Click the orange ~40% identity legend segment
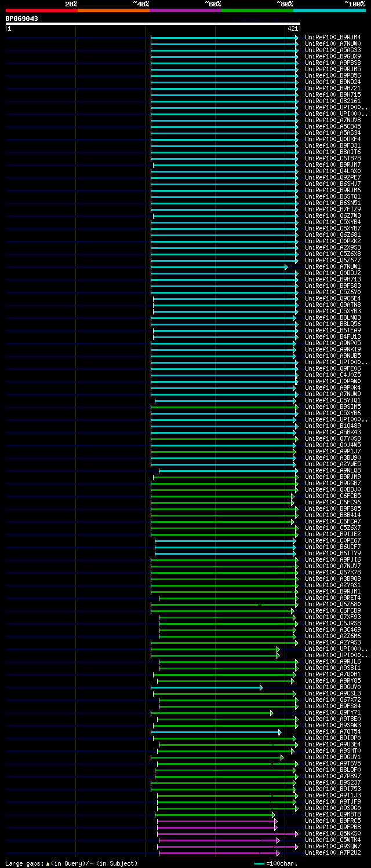 [x=114, y=10]
